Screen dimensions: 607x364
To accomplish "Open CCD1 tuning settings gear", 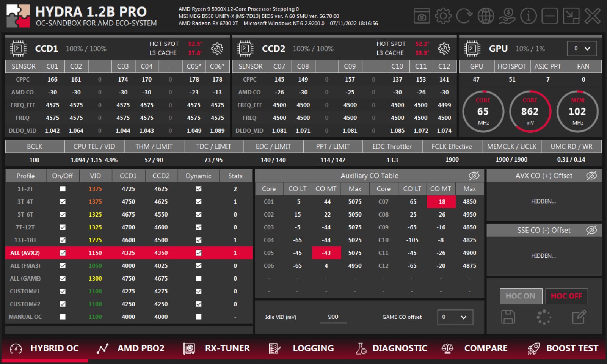I will pos(216,49).
